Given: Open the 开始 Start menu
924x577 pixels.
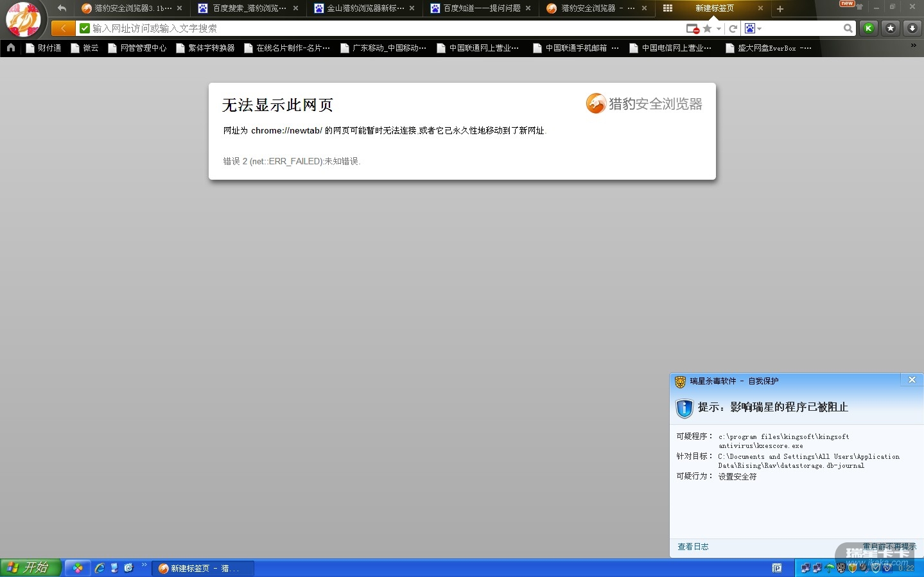Looking at the screenshot, I should [31, 568].
